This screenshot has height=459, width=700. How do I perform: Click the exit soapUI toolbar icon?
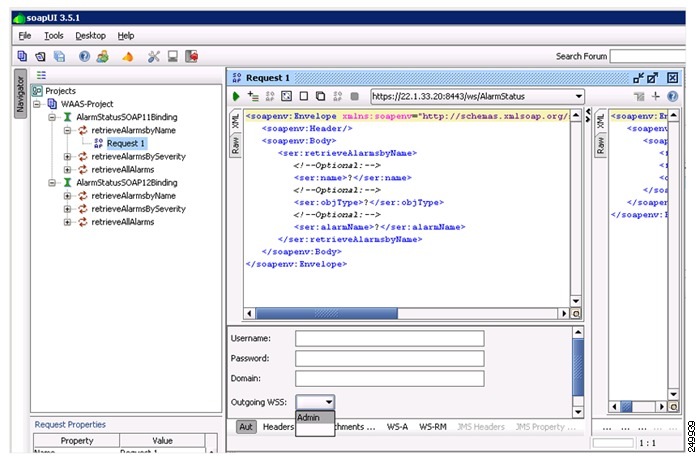(x=192, y=56)
